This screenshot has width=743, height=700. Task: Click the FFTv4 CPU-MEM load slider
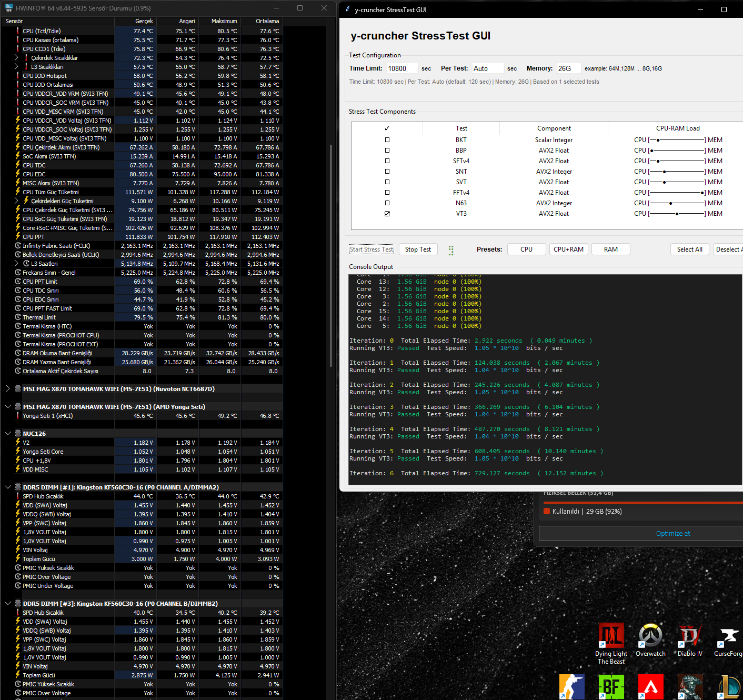677,193
